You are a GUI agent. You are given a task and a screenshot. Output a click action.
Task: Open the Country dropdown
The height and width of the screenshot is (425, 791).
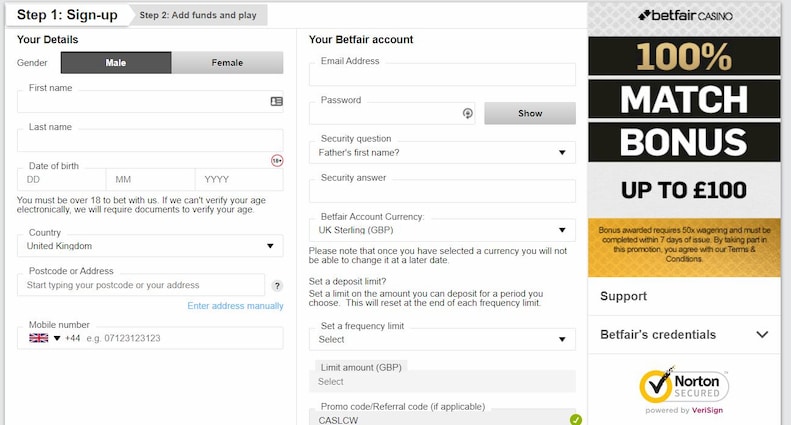pyautogui.click(x=150, y=246)
